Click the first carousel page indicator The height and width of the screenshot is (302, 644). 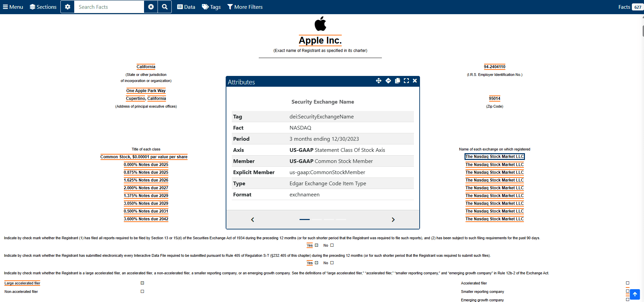304,219
